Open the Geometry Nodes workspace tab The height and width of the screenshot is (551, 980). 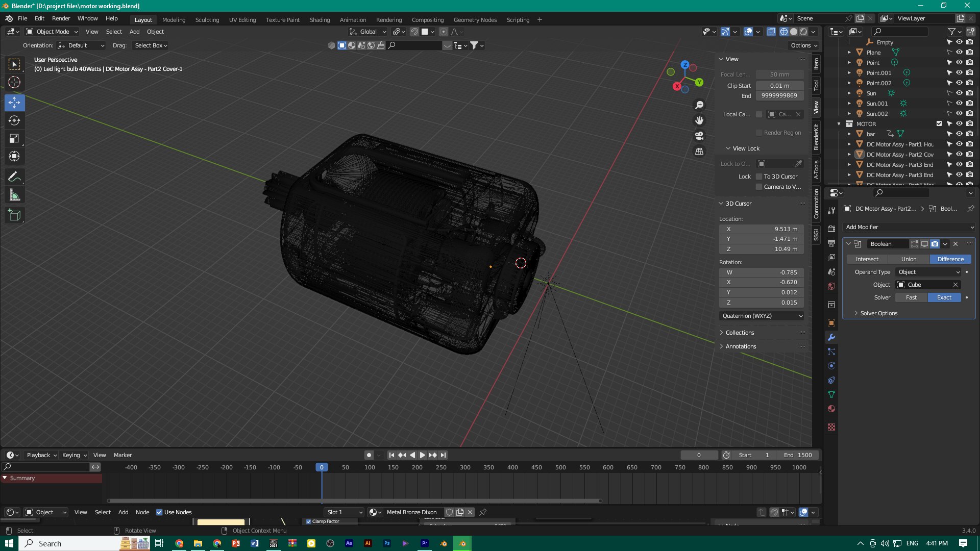475,20
